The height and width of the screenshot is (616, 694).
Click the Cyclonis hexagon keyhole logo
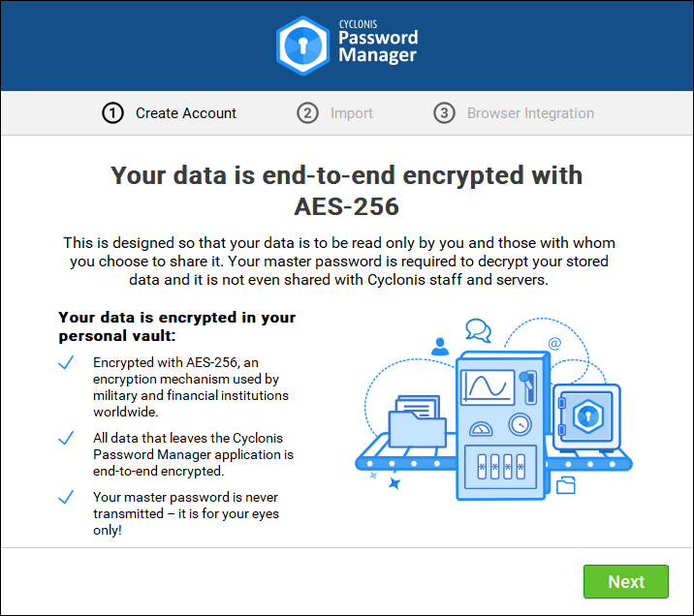tap(303, 46)
